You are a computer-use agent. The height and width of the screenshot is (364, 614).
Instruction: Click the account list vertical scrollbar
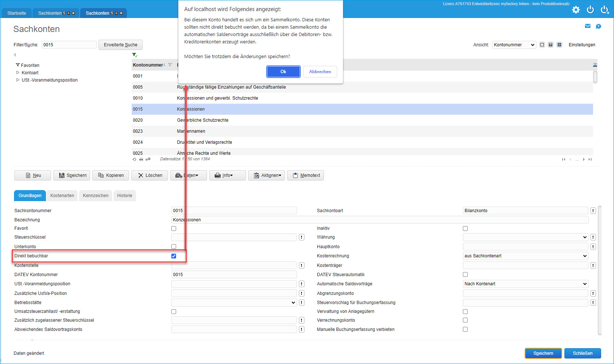coord(595,78)
